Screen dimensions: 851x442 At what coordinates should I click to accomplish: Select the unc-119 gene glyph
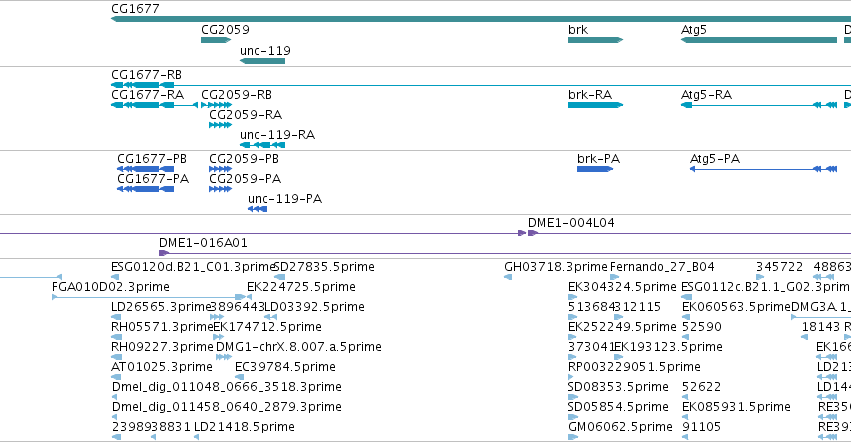click(262, 61)
